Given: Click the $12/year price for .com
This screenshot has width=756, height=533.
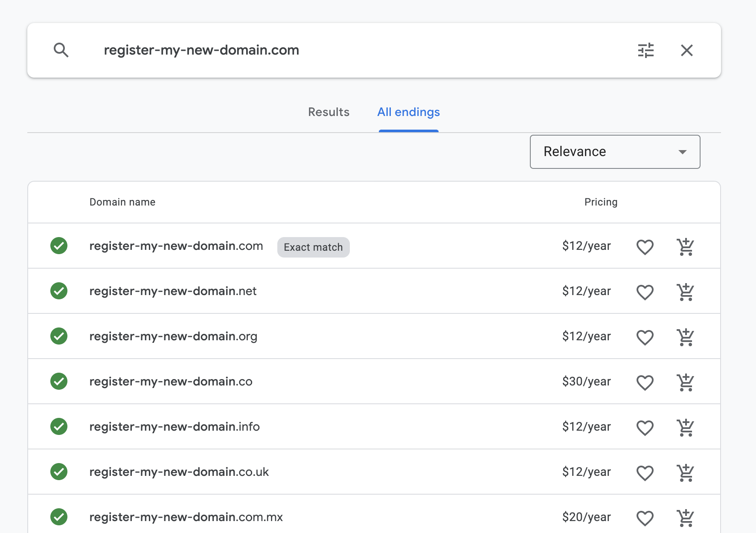Looking at the screenshot, I should coord(586,246).
